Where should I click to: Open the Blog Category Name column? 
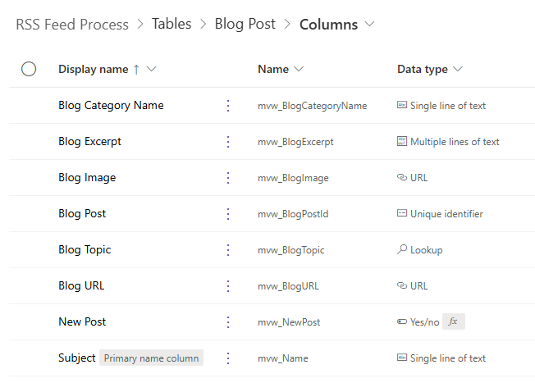[111, 106]
